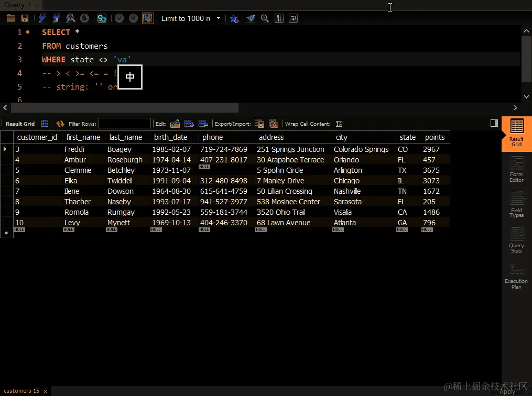
Task: Commit the current transaction
Action: pyautogui.click(x=119, y=18)
